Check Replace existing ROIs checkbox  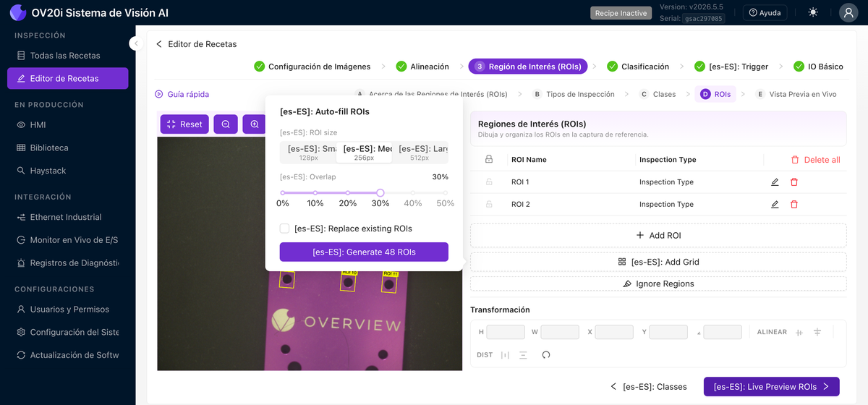coord(285,229)
